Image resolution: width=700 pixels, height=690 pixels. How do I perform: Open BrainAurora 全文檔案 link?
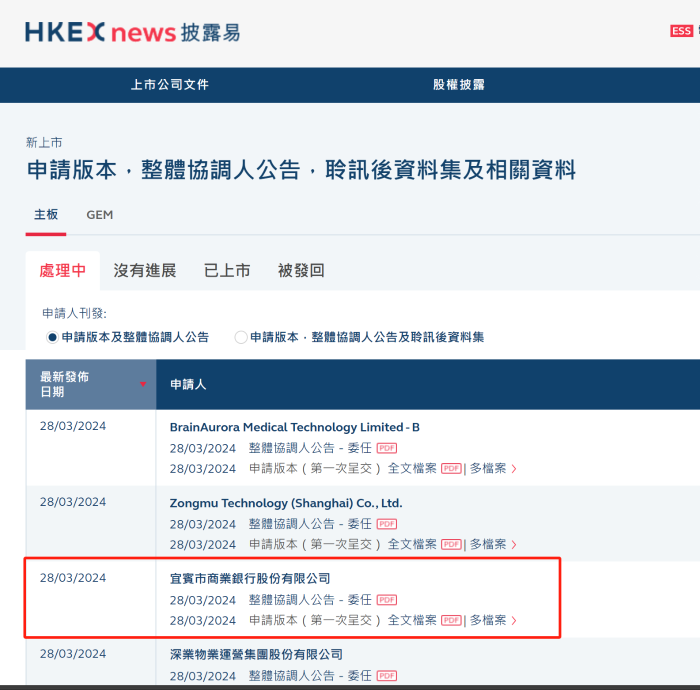coord(412,469)
